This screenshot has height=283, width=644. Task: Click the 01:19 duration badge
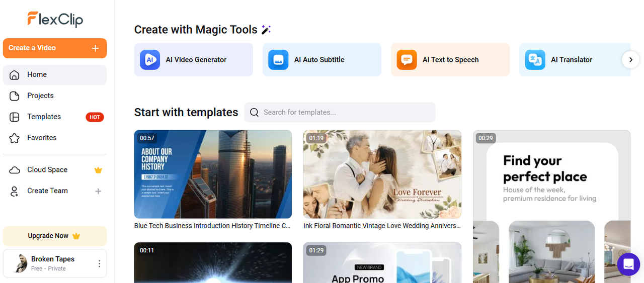tap(316, 138)
